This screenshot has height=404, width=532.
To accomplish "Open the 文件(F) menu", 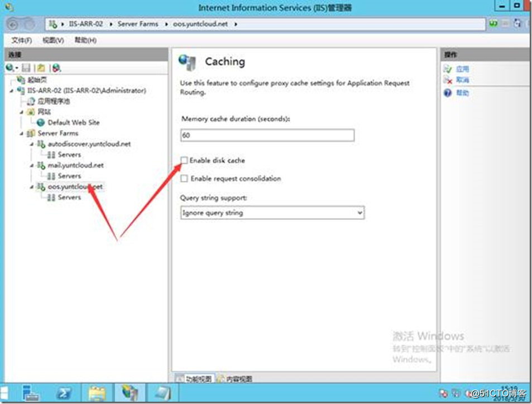I will coord(22,40).
